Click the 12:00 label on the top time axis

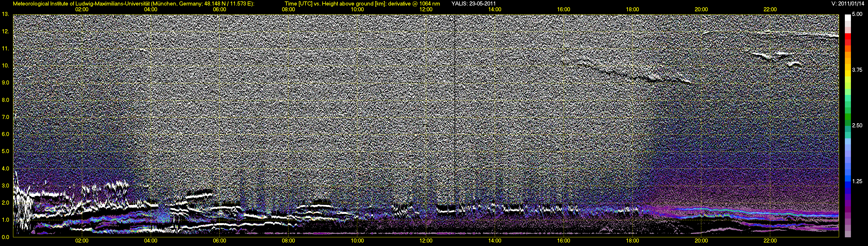point(426,10)
